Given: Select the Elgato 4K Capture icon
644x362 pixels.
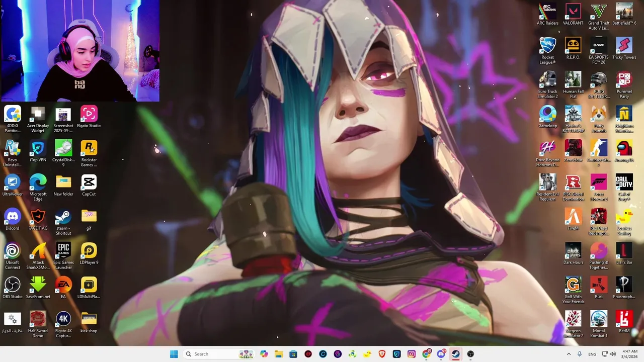Looking at the screenshot, I should (x=63, y=324).
